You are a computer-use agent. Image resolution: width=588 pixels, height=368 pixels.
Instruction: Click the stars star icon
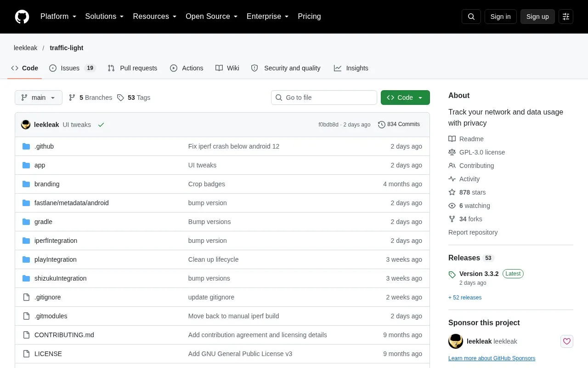coord(452,192)
